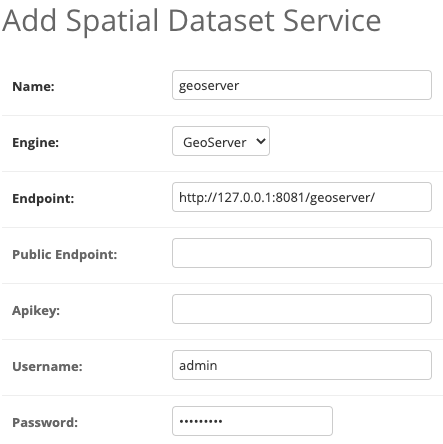443x444 pixels.
Task: Click the "Password:" label
Action: [x=45, y=423]
